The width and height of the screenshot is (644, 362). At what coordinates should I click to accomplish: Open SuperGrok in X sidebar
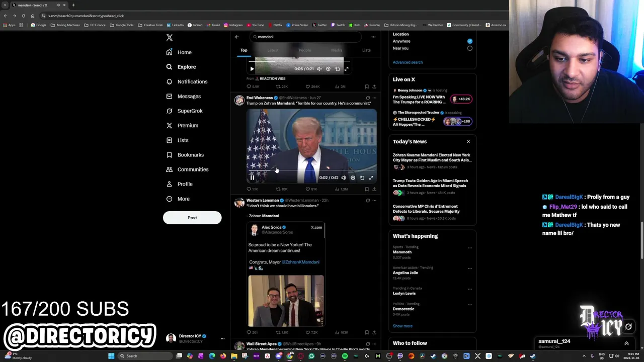(185, 111)
